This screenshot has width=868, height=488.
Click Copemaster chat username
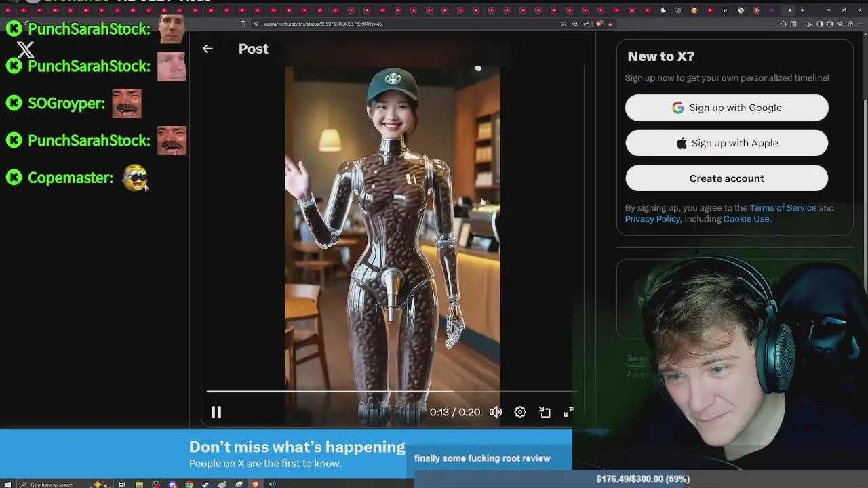pos(71,178)
